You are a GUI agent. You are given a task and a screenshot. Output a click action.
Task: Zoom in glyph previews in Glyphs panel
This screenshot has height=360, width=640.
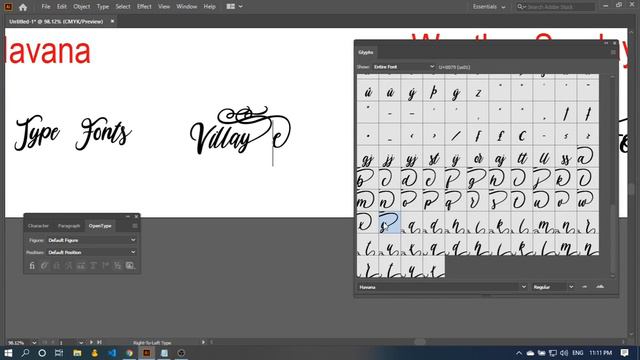[x=600, y=287]
